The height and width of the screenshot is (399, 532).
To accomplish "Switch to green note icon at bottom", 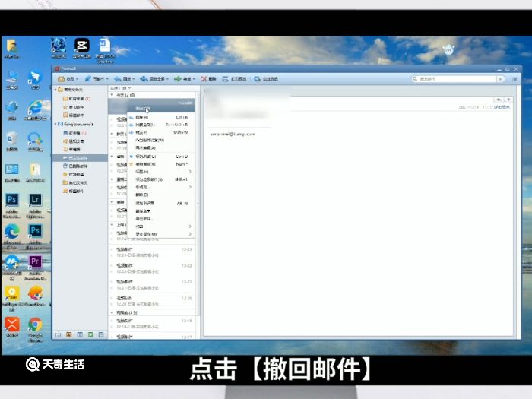I will (x=90, y=335).
